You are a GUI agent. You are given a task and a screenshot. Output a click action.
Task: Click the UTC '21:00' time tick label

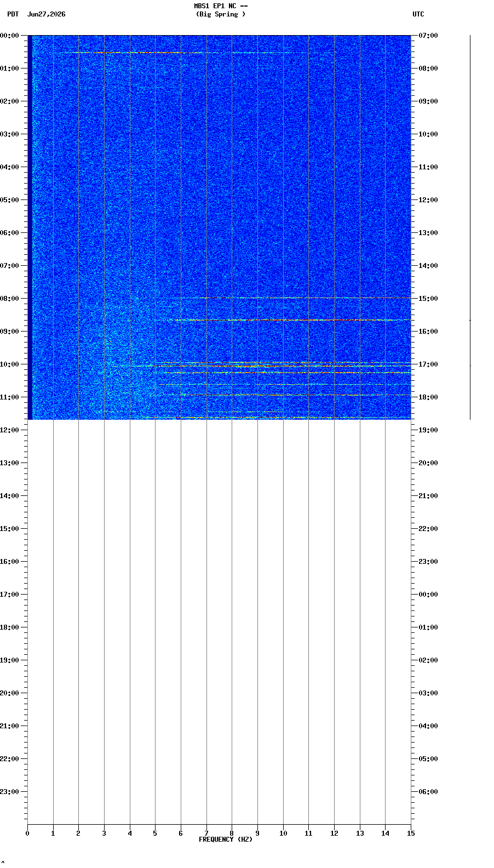[428, 496]
